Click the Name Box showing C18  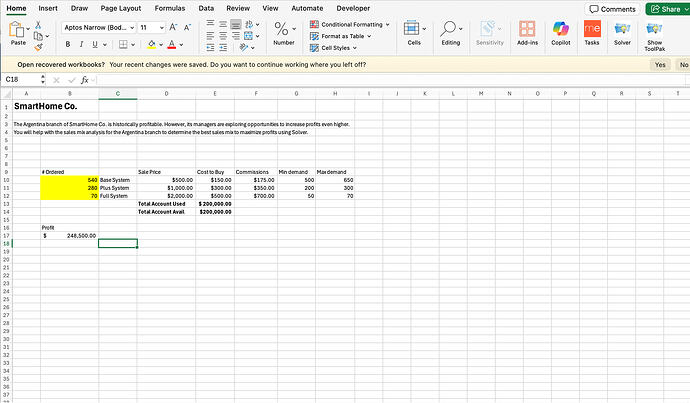pos(21,80)
